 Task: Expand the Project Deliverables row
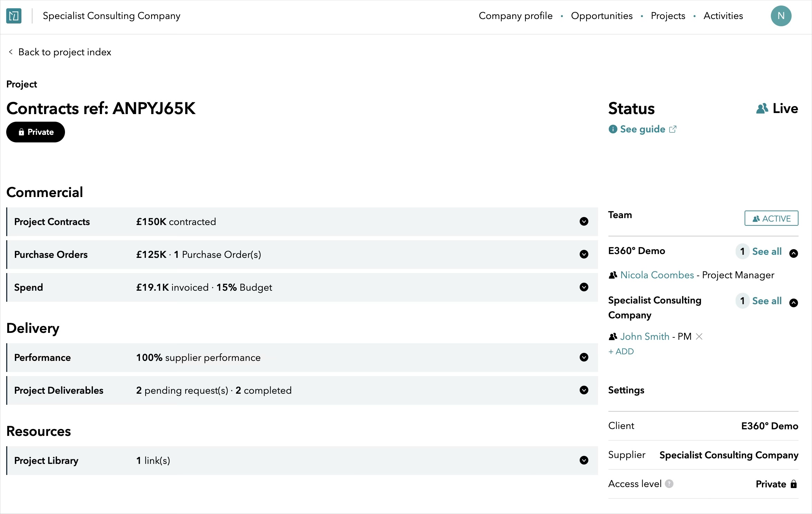point(584,390)
